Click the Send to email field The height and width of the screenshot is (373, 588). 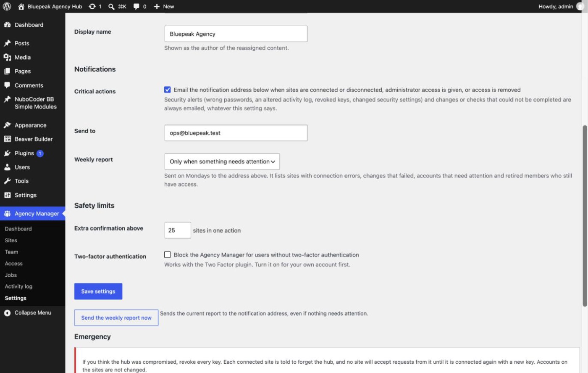click(x=236, y=133)
